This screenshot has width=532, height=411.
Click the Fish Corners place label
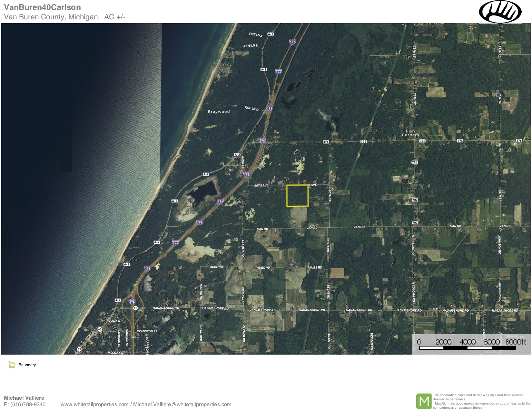pos(410,133)
